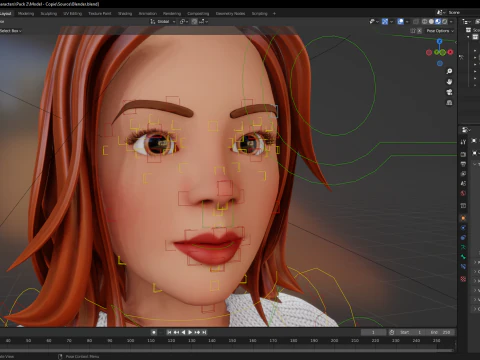
Task: Open the Pose Options dropdown
Action: pyautogui.click(x=440, y=31)
